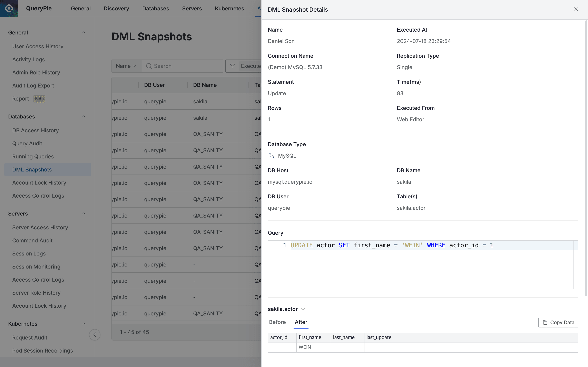Open DB Access History in the sidebar
The width and height of the screenshot is (588, 367).
pos(35,130)
